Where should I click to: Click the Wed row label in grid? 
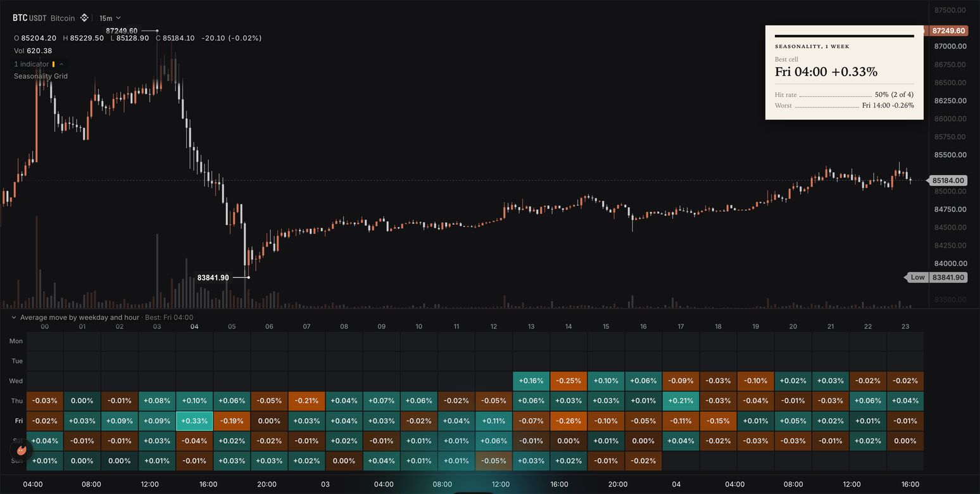coord(16,381)
